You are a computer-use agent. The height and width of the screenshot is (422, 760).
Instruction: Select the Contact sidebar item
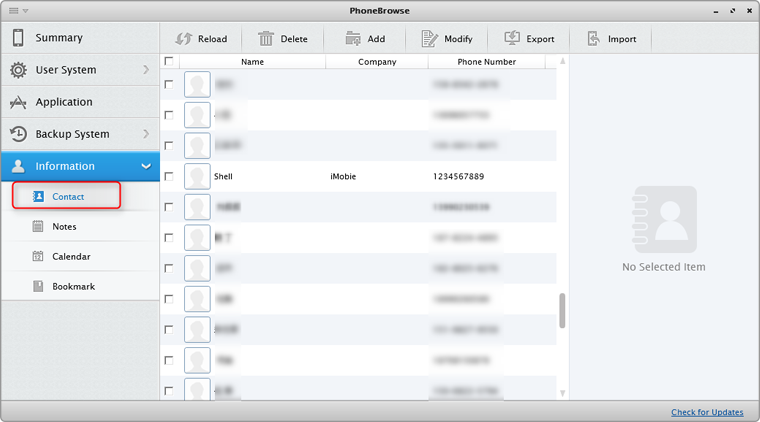(67, 197)
